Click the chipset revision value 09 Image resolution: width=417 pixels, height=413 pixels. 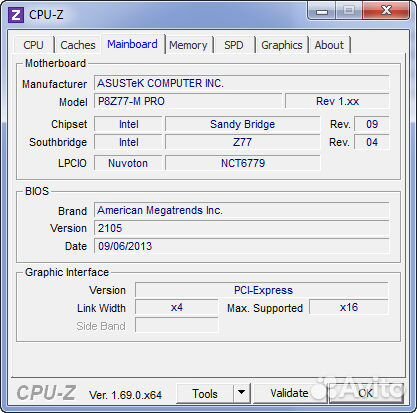click(x=372, y=124)
